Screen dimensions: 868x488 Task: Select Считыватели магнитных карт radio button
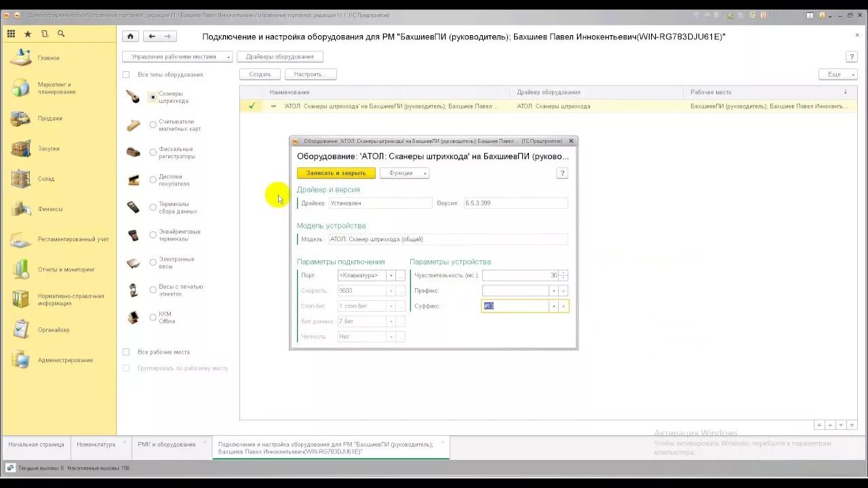pyautogui.click(x=153, y=125)
